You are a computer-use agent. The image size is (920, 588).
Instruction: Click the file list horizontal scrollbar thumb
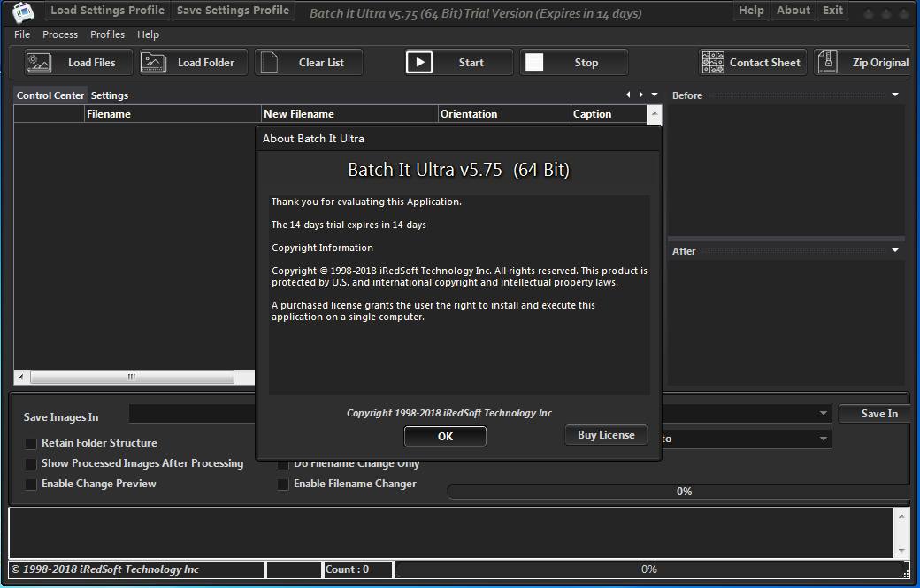tap(132, 377)
